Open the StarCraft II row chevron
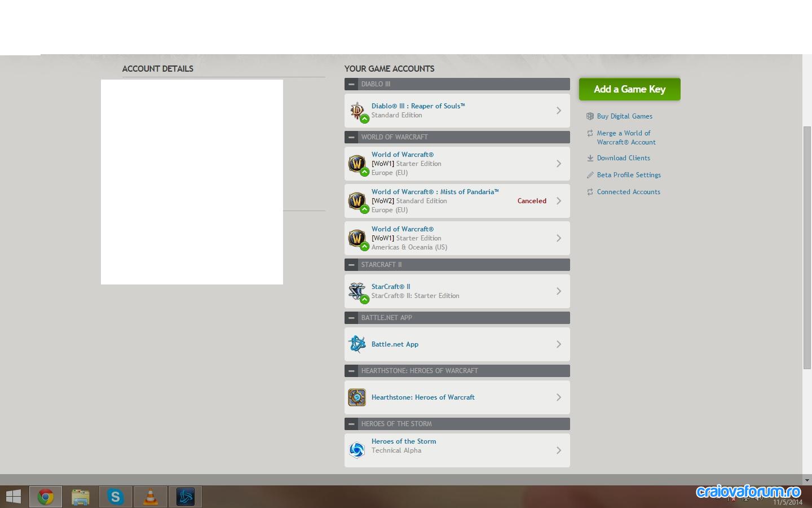Screen dimensions: 812x508 (559, 291)
